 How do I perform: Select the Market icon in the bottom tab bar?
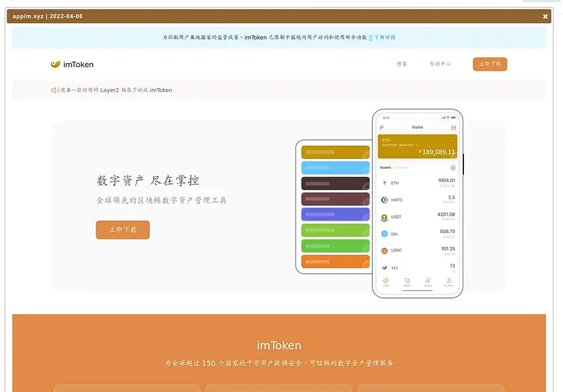[x=406, y=281]
